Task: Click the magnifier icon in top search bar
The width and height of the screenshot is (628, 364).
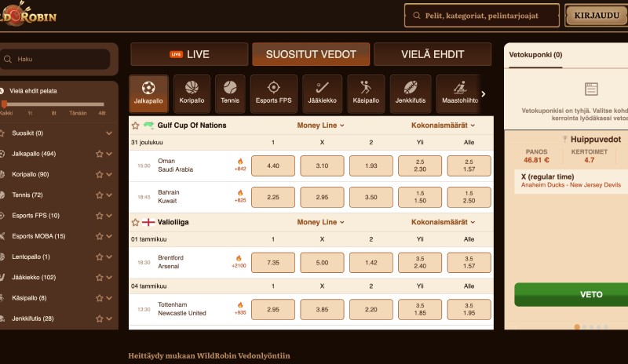Action: click(x=417, y=16)
